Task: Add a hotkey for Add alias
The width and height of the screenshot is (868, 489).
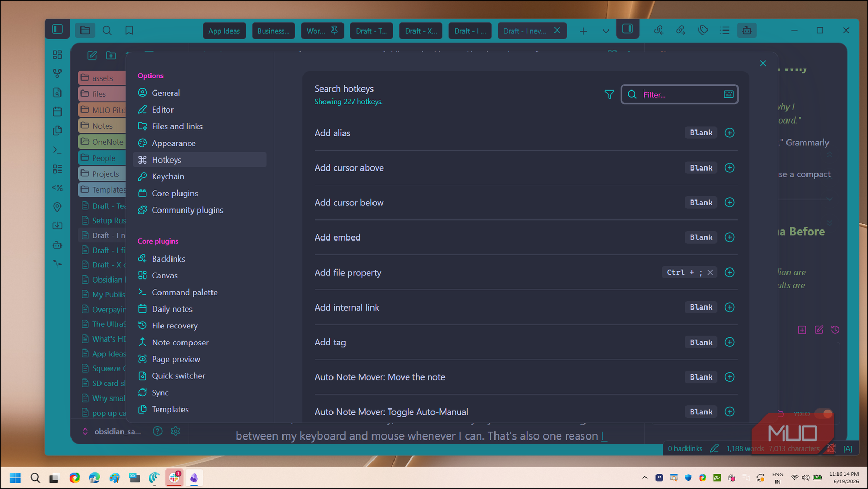Action: pyautogui.click(x=730, y=133)
